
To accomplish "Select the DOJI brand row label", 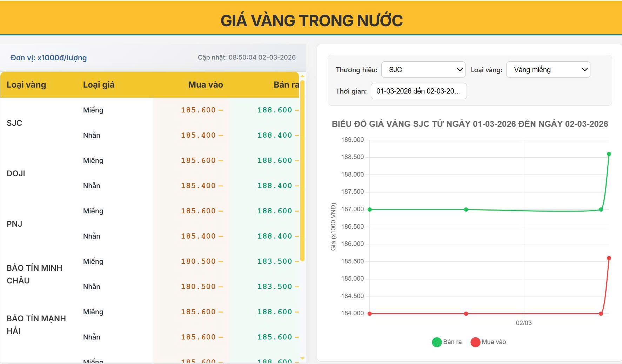I will (x=16, y=173).
